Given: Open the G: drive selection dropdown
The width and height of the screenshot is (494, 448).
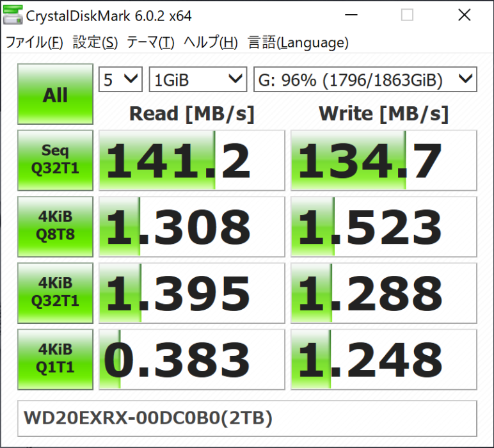Looking at the screenshot, I should click(x=365, y=80).
